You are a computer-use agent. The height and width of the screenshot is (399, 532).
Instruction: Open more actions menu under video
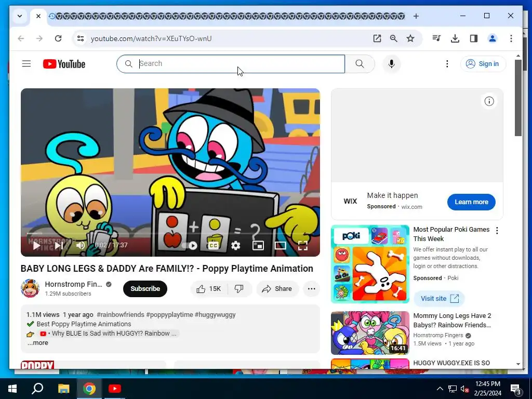(x=311, y=289)
